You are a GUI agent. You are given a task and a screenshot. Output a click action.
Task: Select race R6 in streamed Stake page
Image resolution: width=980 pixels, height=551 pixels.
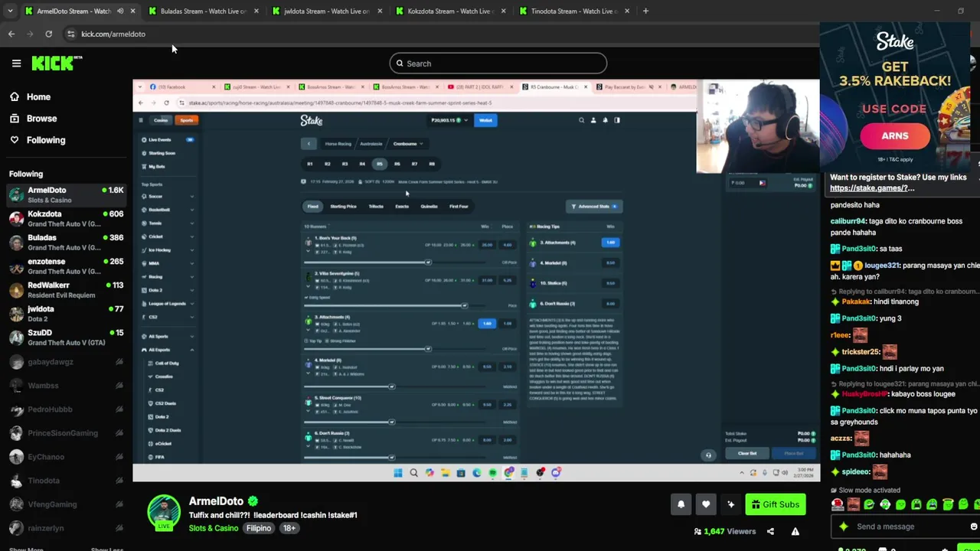tap(397, 164)
